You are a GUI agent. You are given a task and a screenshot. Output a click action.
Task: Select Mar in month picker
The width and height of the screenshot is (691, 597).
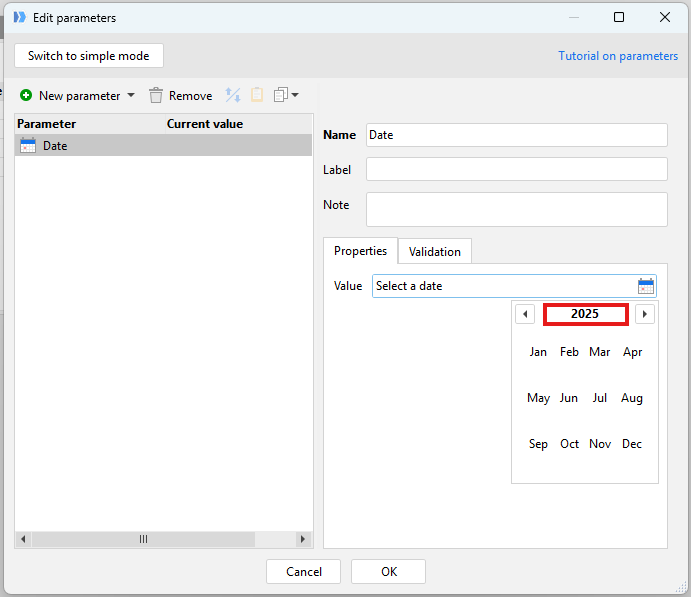[600, 352]
